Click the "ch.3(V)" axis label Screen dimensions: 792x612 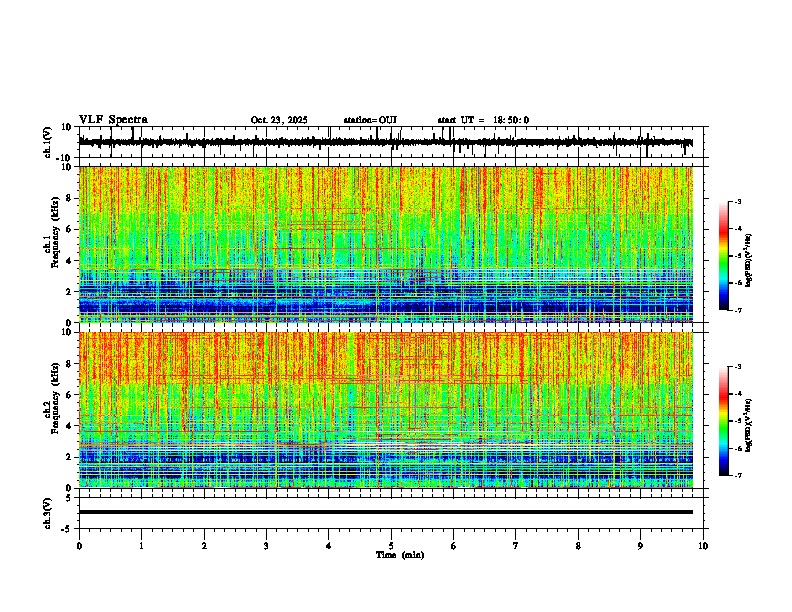47,513
